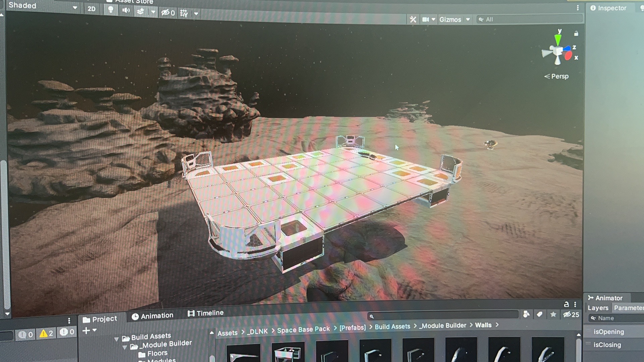Focus the Animator parameter Name search field
The image size is (644, 362).
tap(616, 318)
